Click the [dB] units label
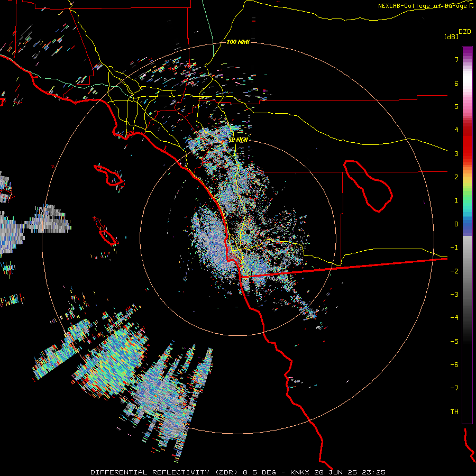Viewport: 476px width, 476px height. click(452, 36)
